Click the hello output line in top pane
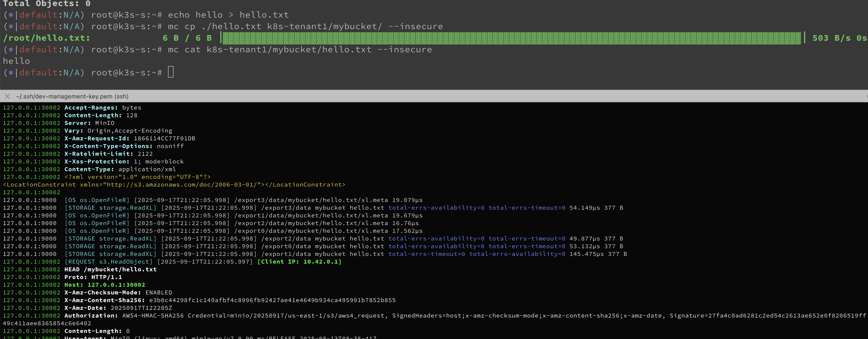The height and width of the screenshot is (339, 868). [16, 61]
